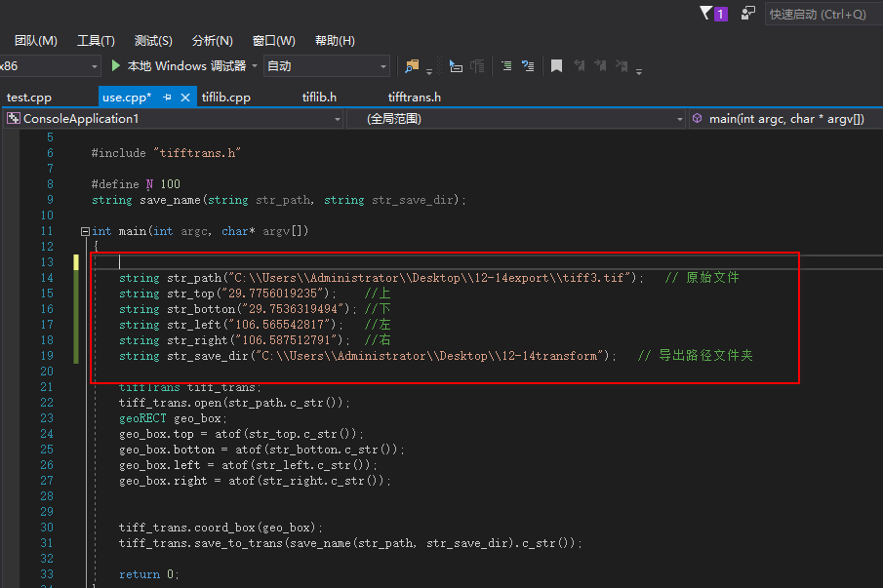The width and height of the screenshot is (883, 588).
Task: Click the str_right("106.587512791") line
Action: click(x=234, y=340)
